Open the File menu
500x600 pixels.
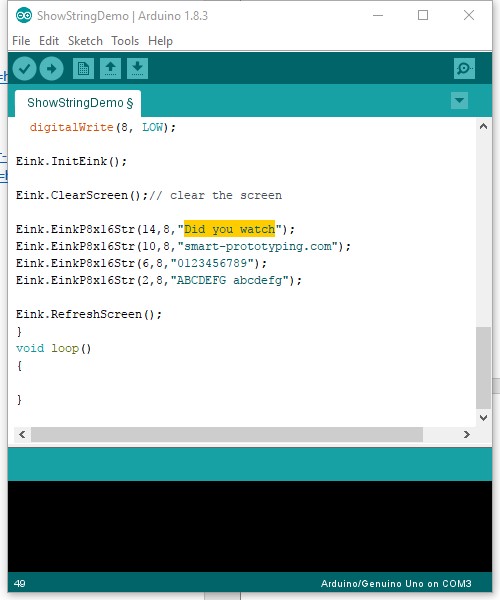tap(21, 41)
